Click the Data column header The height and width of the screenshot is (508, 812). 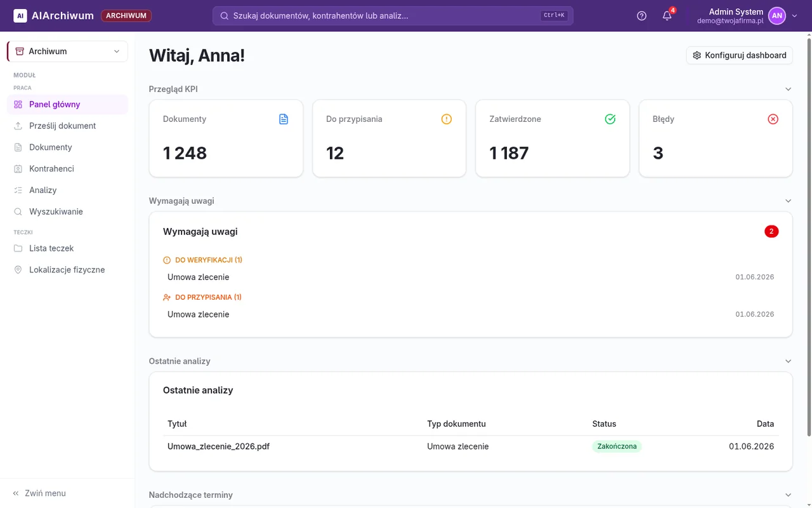[765, 424]
